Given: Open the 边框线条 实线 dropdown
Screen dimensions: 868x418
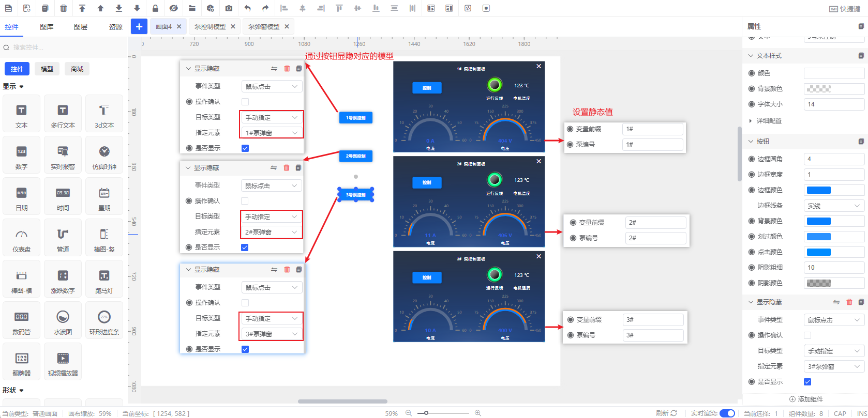Looking at the screenshot, I should 833,206.
